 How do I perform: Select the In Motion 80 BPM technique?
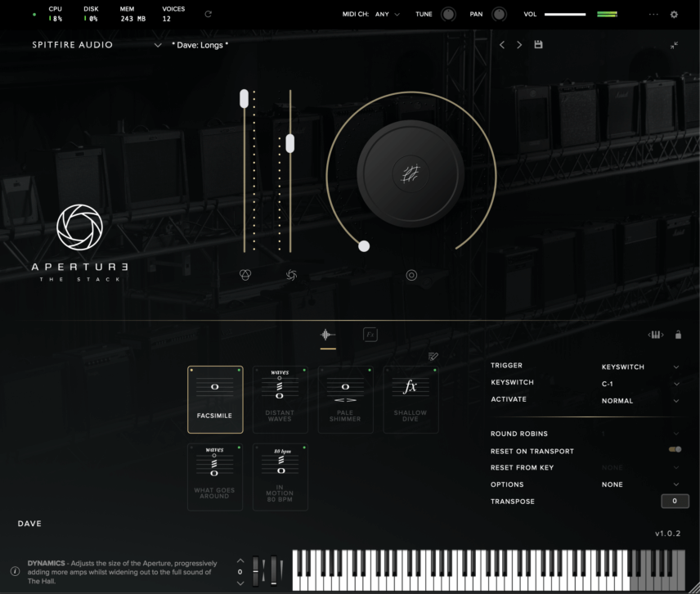click(x=280, y=476)
